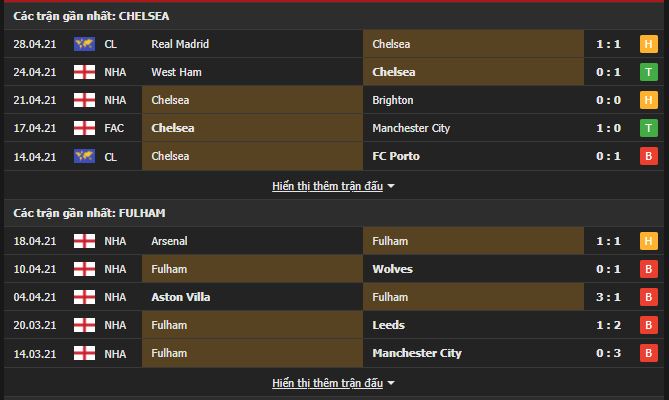Click England flag icon beside Arsenal match
This screenshot has height=400, width=669.
(84, 241)
